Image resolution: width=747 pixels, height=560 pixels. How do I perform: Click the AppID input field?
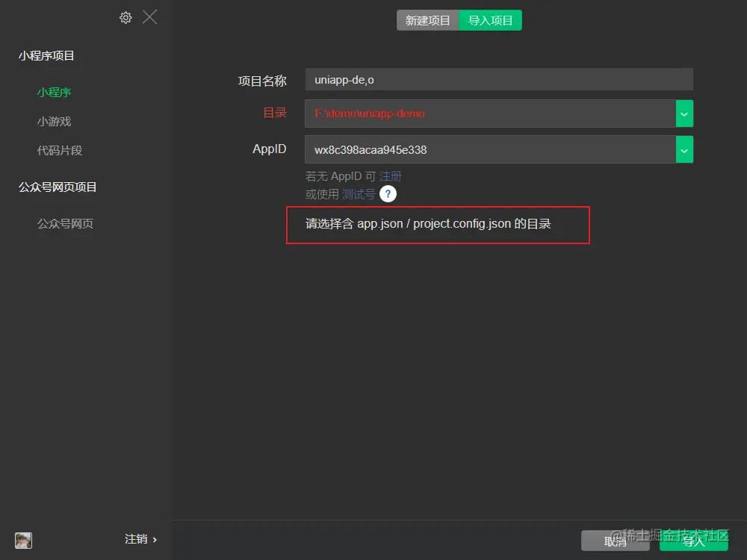click(x=490, y=149)
